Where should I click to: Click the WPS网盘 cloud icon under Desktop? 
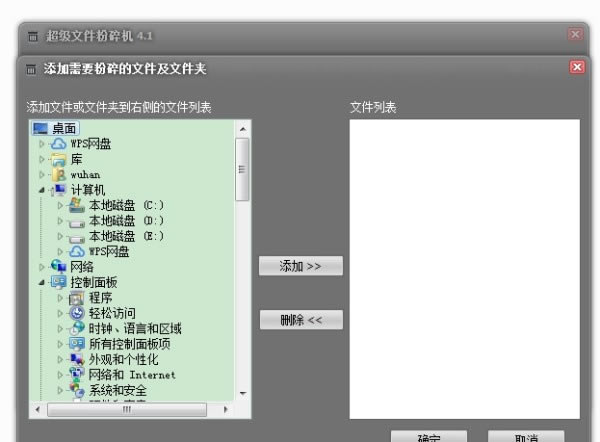pyautogui.click(x=59, y=144)
